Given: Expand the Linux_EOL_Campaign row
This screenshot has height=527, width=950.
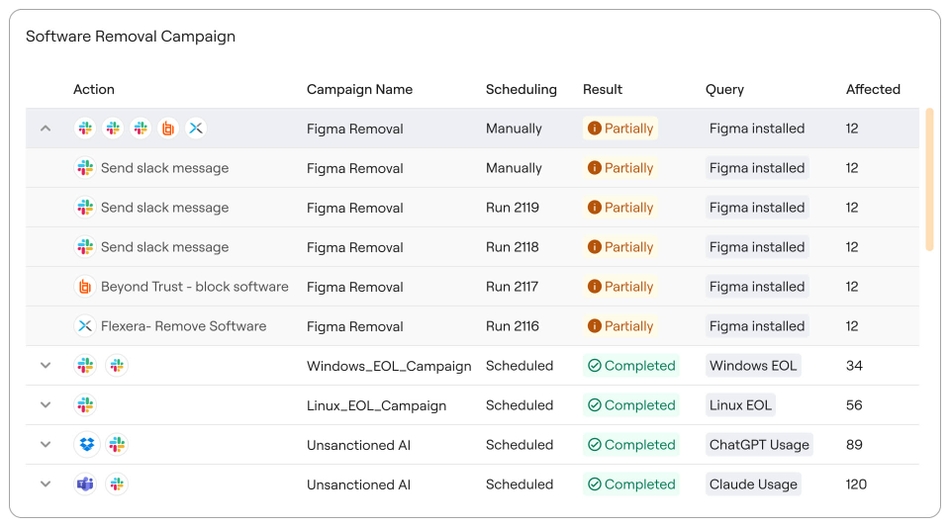Looking at the screenshot, I should click(45, 405).
